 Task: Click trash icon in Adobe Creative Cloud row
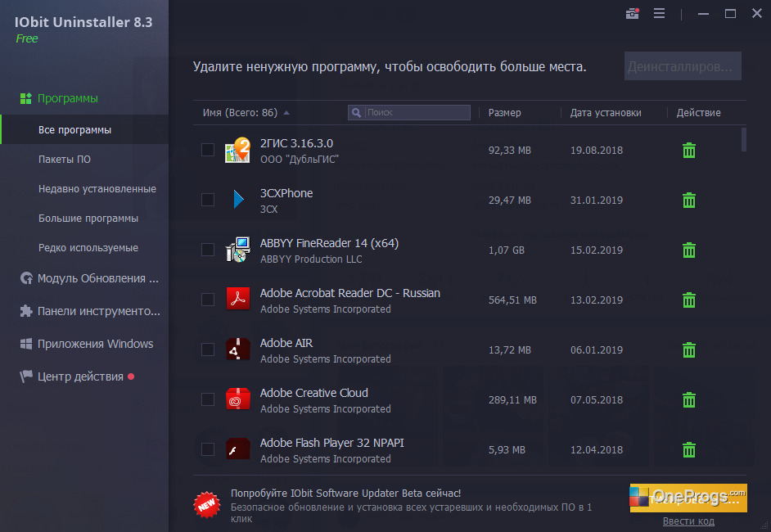(689, 399)
